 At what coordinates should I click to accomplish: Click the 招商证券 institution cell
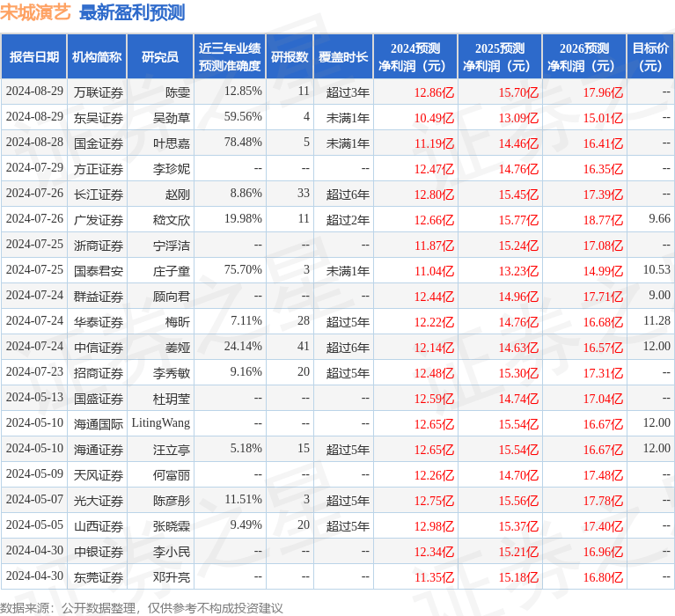(x=99, y=373)
